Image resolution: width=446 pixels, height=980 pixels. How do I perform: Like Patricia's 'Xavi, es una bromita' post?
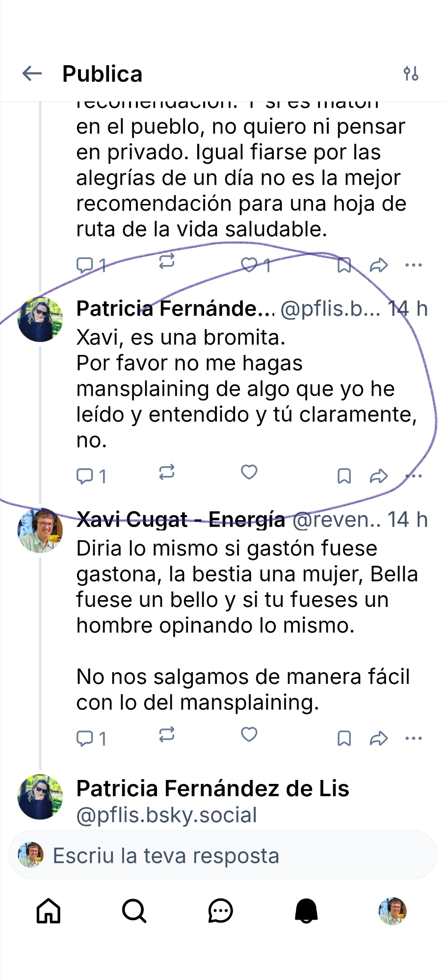(249, 473)
